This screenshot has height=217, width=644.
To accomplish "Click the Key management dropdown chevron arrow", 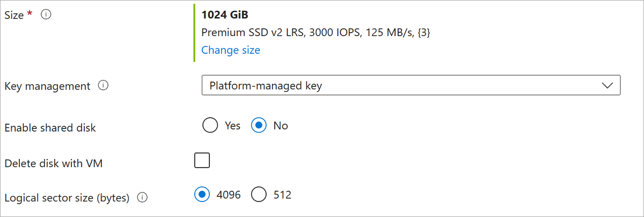I will click(x=607, y=85).
